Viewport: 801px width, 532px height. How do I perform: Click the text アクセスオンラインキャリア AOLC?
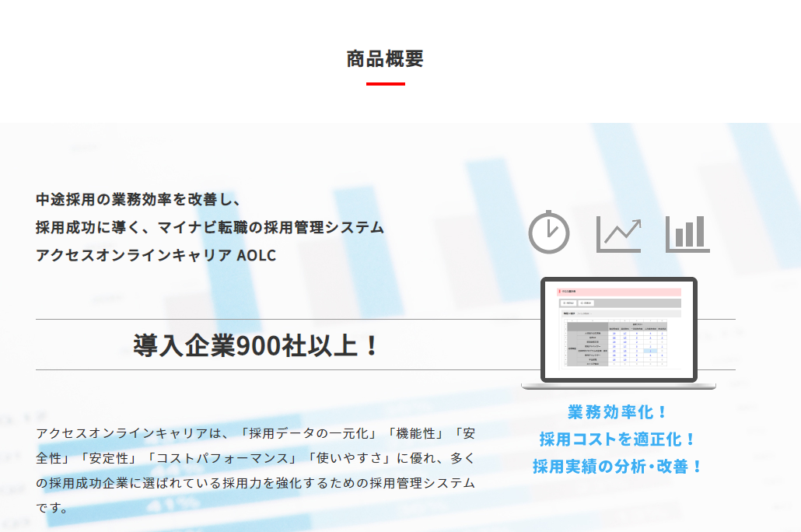tap(156, 255)
